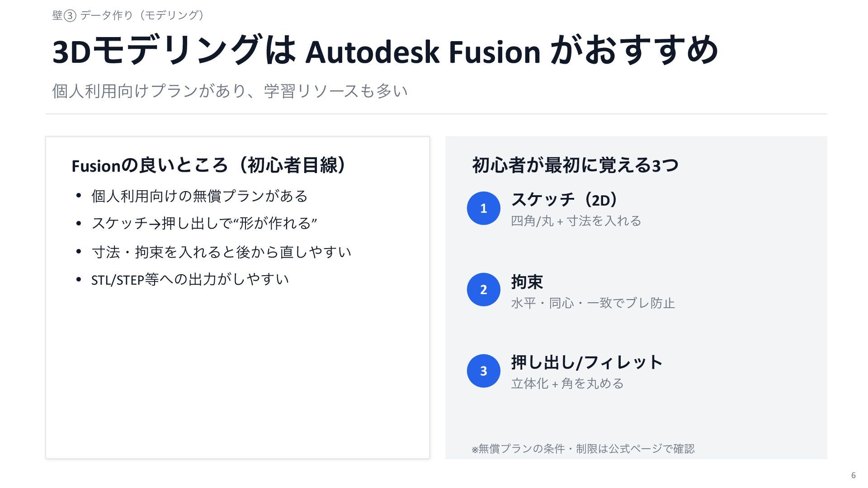Click the bullet 寸法・拘束を入れると後から直しやすい
The width and height of the screenshot is (868, 488).
[221, 252]
